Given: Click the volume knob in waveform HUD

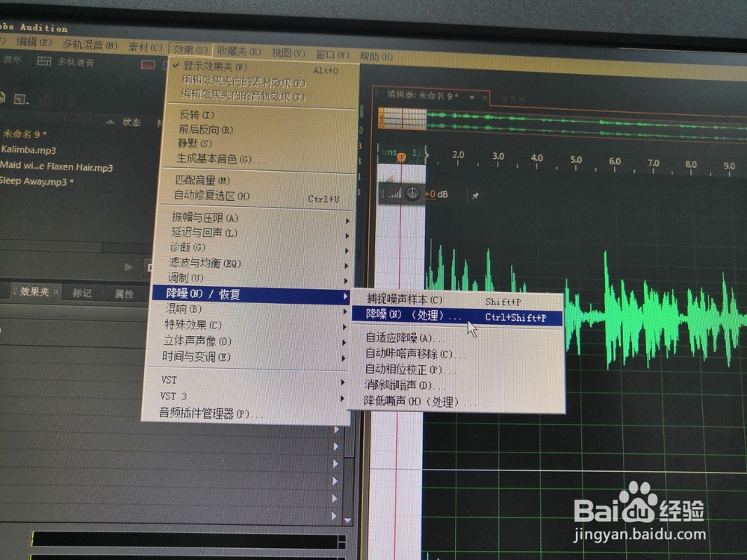Looking at the screenshot, I should (412, 193).
